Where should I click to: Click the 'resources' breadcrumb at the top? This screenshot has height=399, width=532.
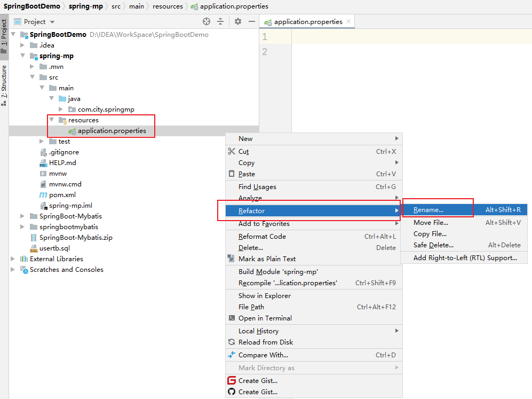[168, 6]
